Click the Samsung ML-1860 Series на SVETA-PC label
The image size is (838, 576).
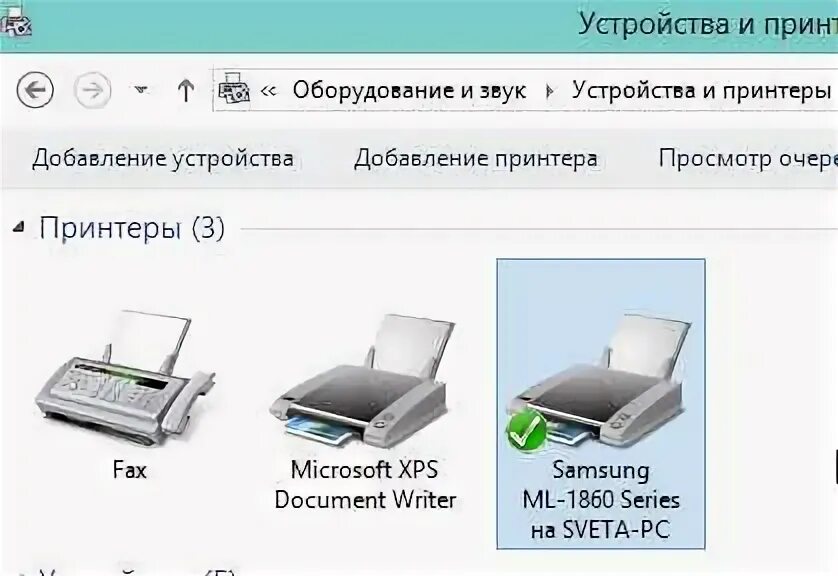coord(601,500)
